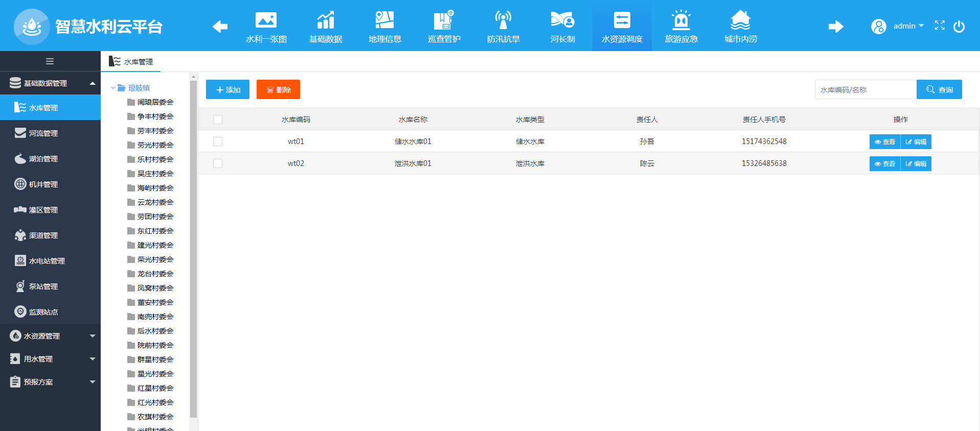Open the admin dropdown arrow
This screenshot has height=431, width=980.
point(921,26)
